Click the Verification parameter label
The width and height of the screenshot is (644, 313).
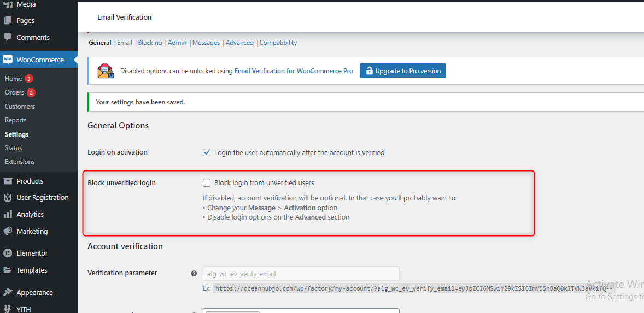click(122, 273)
